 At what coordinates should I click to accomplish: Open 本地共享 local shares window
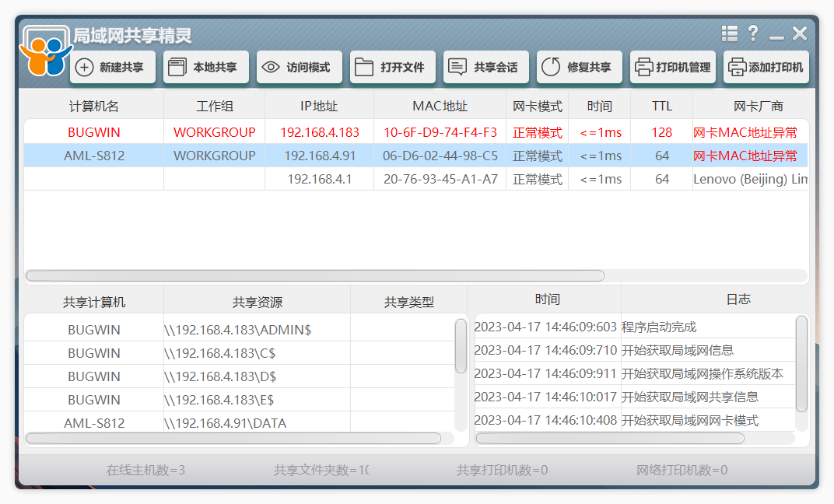coord(206,67)
